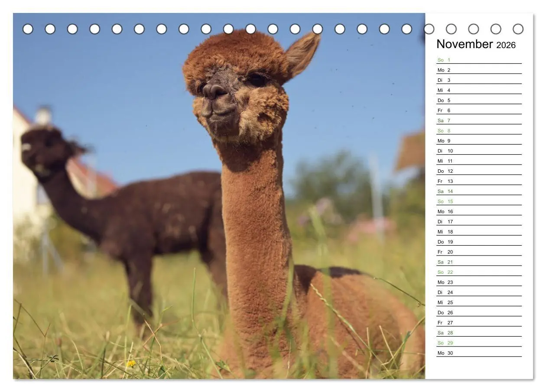Screen dimensions: 546x392
Task: Select the So 29 date row
Action: pos(479,343)
